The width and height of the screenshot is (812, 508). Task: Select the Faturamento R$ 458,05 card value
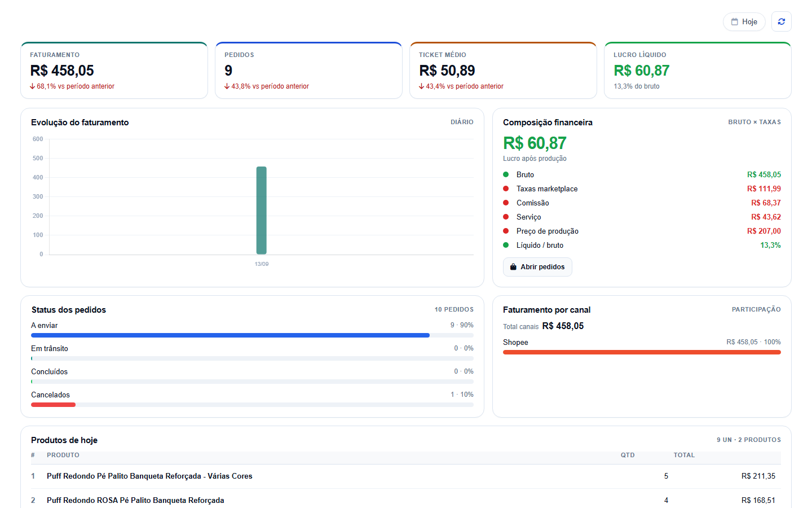tap(62, 71)
